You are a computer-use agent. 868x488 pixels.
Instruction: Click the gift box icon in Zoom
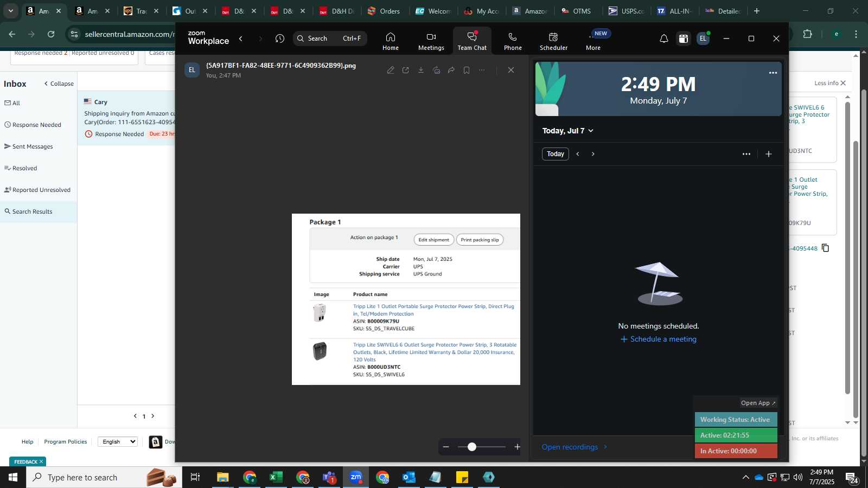(684, 38)
